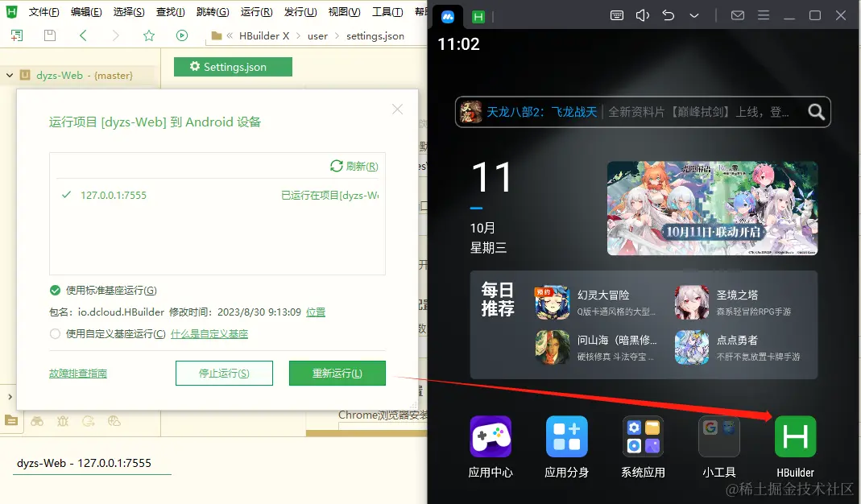861x504 pixels.
Task: Click the settings.json breadcrumb segment
Action: click(x=375, y=36)
